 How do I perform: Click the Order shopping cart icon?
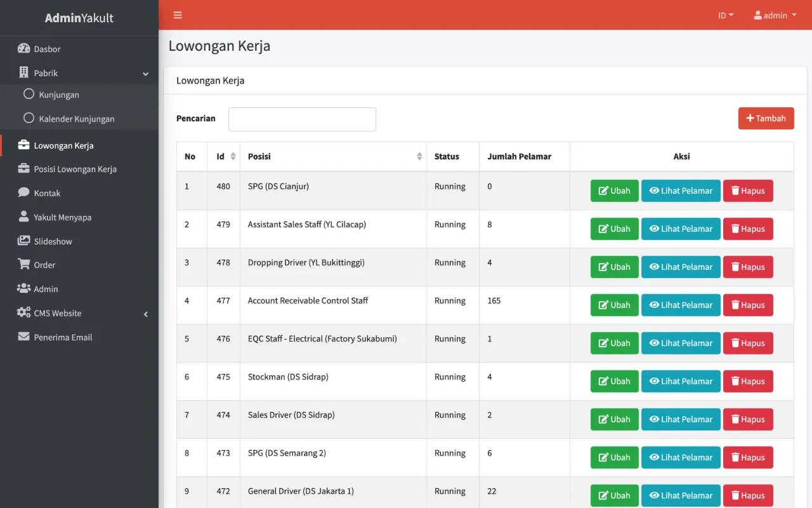point(24,265)
